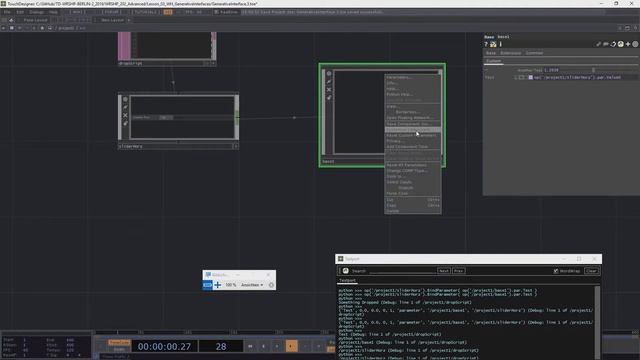Adjust Another Test parameter slider
The image size is (640, 360).
coord(594,70)
